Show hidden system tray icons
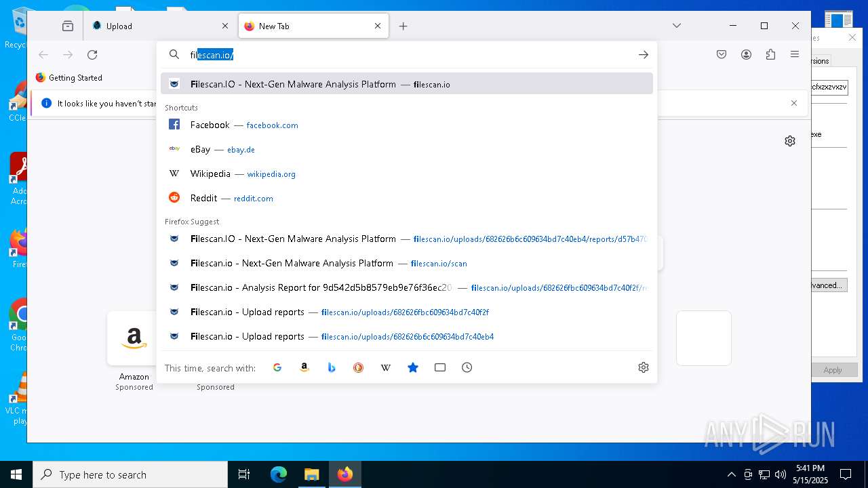Screen dimensions: 868x488 [731, 474]
